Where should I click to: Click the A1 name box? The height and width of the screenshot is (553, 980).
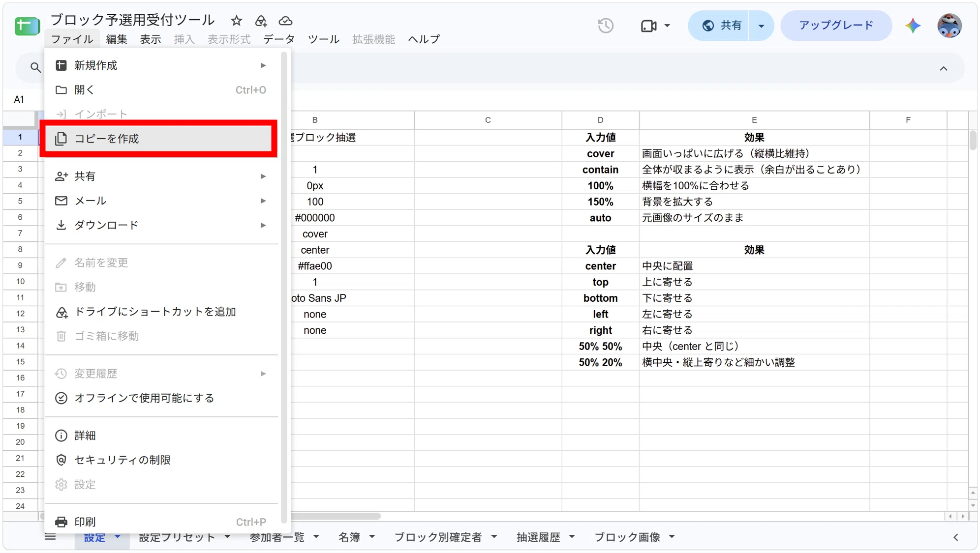20,100
